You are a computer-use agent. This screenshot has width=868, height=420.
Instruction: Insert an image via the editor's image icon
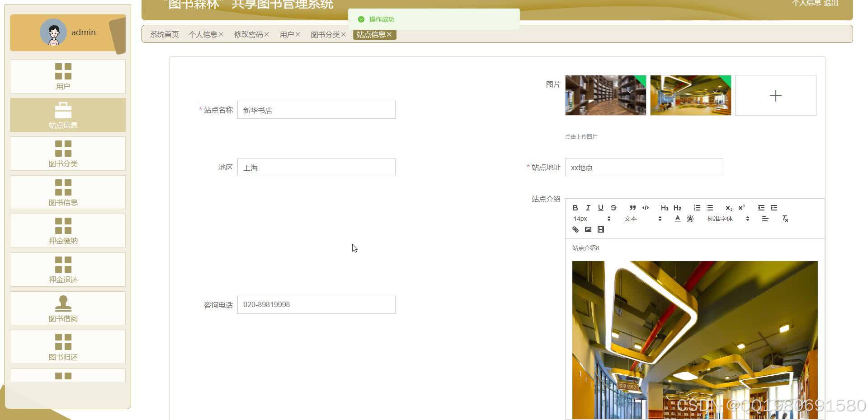click(x=587, y=229)
